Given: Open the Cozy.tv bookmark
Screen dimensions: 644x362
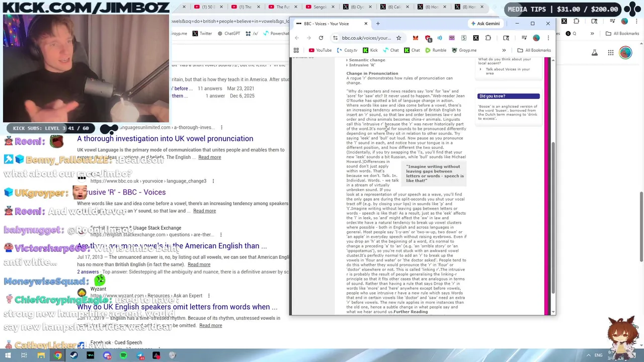Looking at the screenshot, I should click(347, 50).
